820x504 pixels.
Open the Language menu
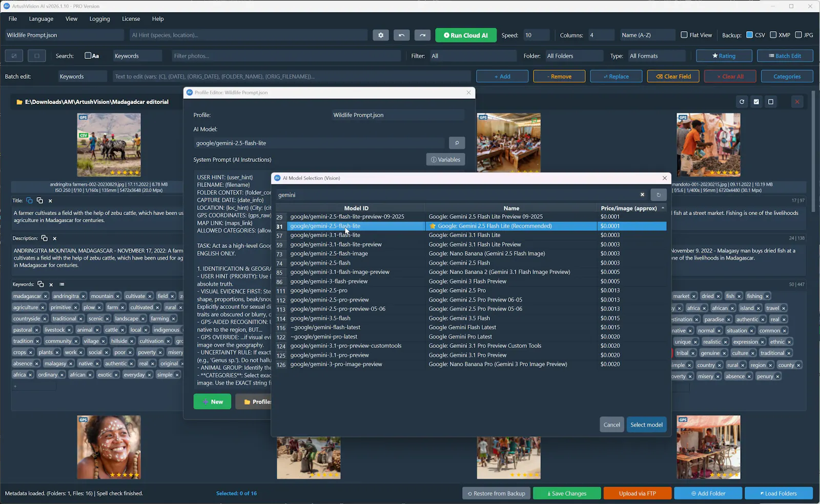(41, 19)
